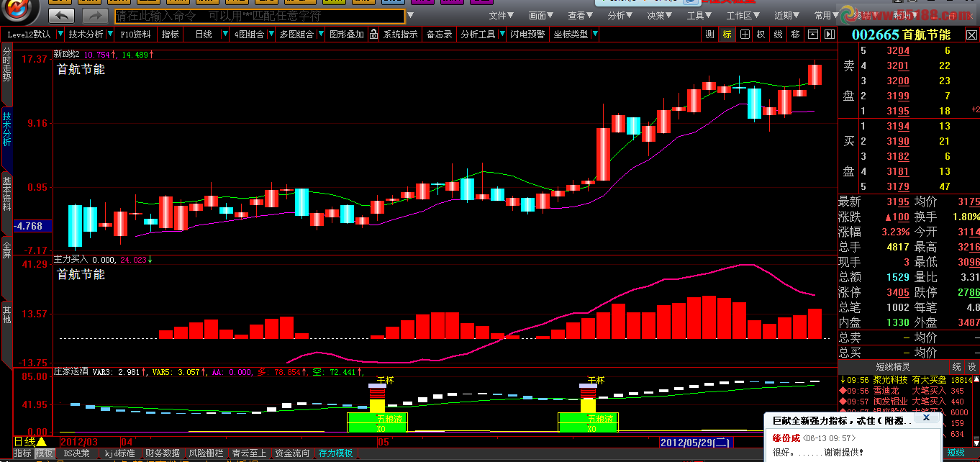Click the 闪电预警 button

pyautogui.click(x=528, y=34)
